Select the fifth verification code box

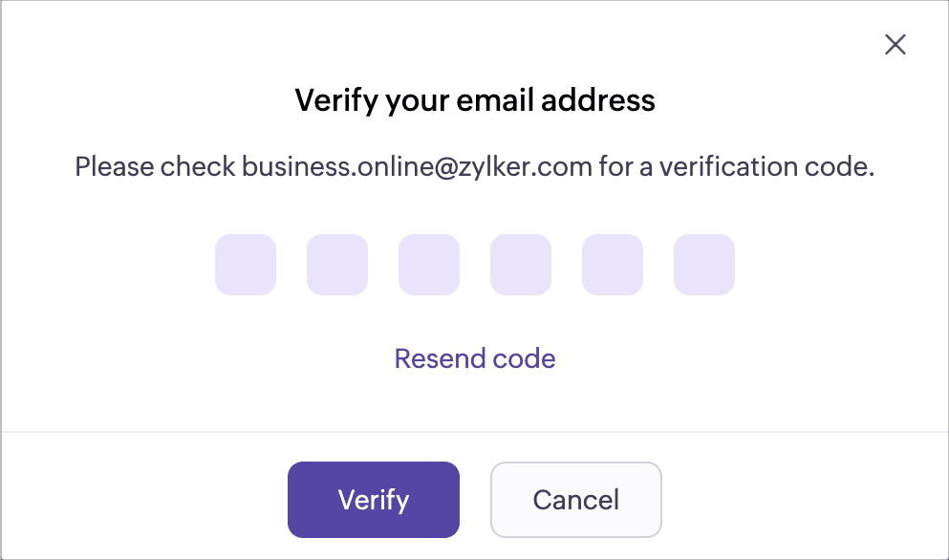(613, 265)
